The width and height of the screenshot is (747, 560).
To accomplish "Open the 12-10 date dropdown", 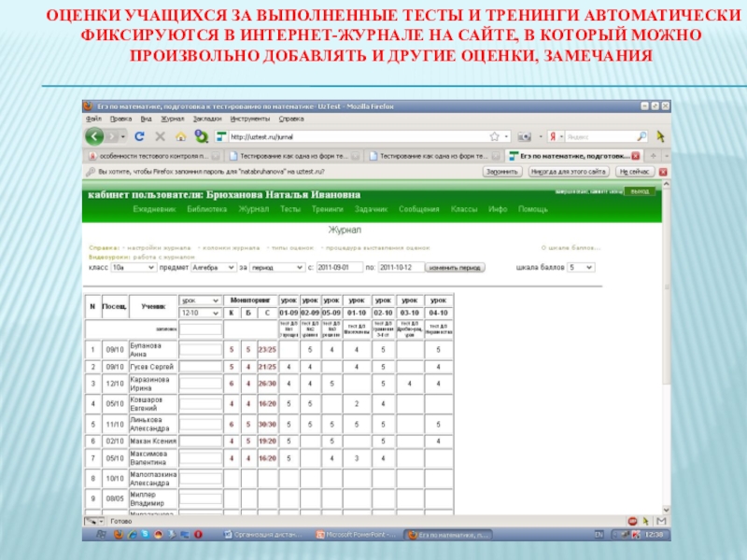I will (x=200, y=313).
